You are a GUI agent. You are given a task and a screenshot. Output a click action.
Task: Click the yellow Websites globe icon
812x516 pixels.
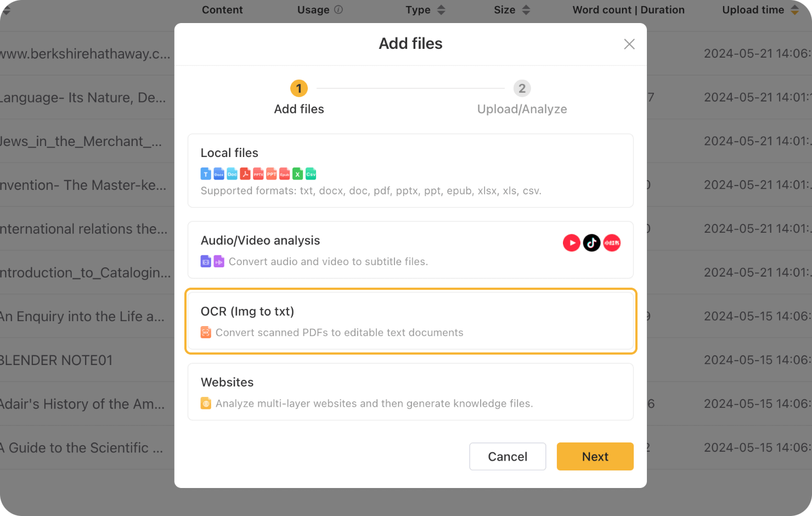click(x=206, y=403)
